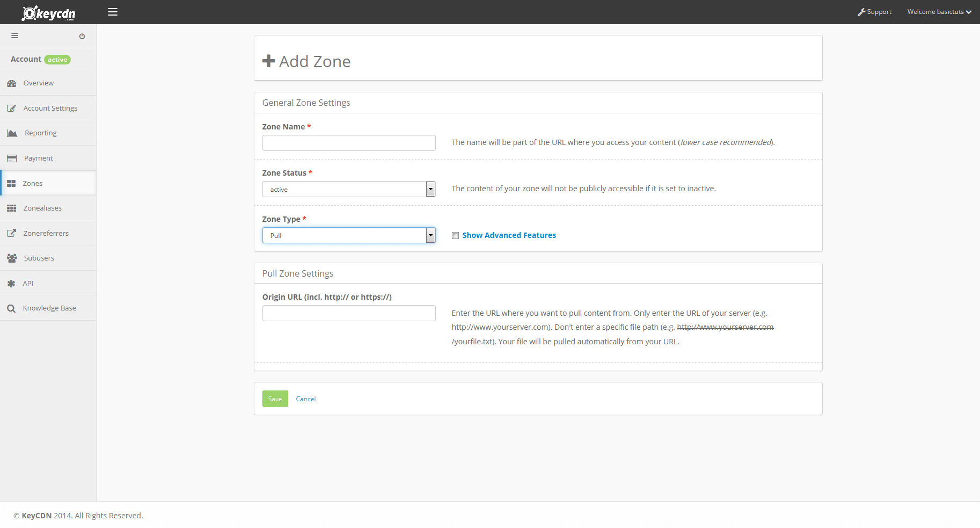This screenshot has height=528, width=980.
Task: Click the API asterisk icon
Action: [x=11, y=284]
